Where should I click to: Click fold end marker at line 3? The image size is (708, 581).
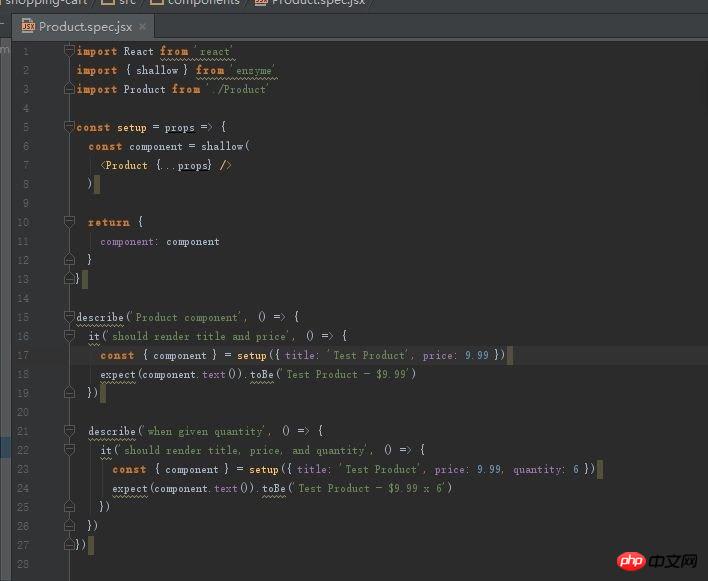pyautogui.click(x=69, y=88)
